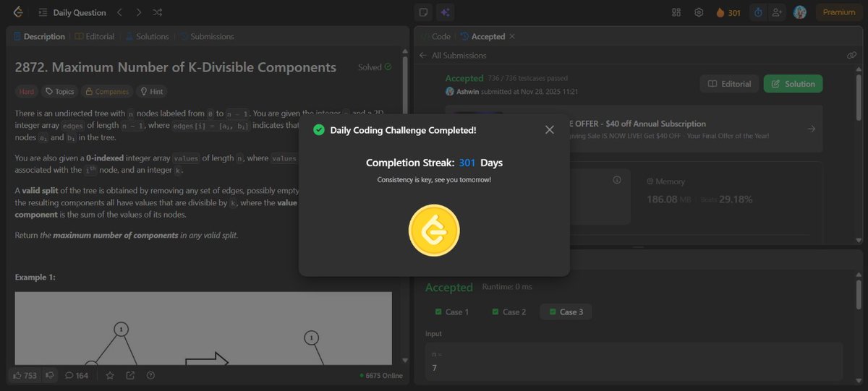Show the Hint tag
This screenshot has height=391, width=868.
pos(152,92)
